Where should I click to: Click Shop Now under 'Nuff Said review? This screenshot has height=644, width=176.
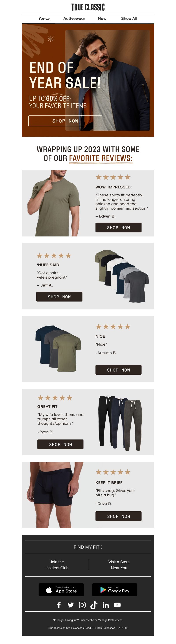coord(59,296)
